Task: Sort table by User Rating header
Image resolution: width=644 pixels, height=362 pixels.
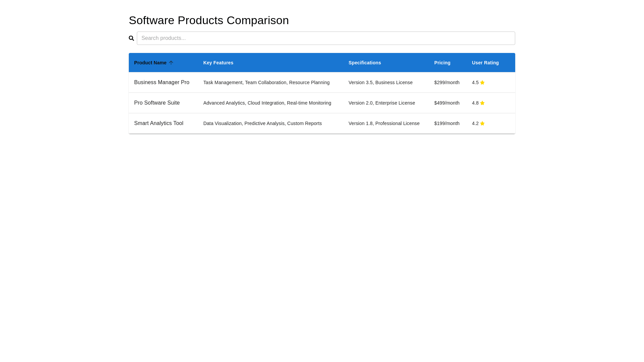Action: pos(485,63)
